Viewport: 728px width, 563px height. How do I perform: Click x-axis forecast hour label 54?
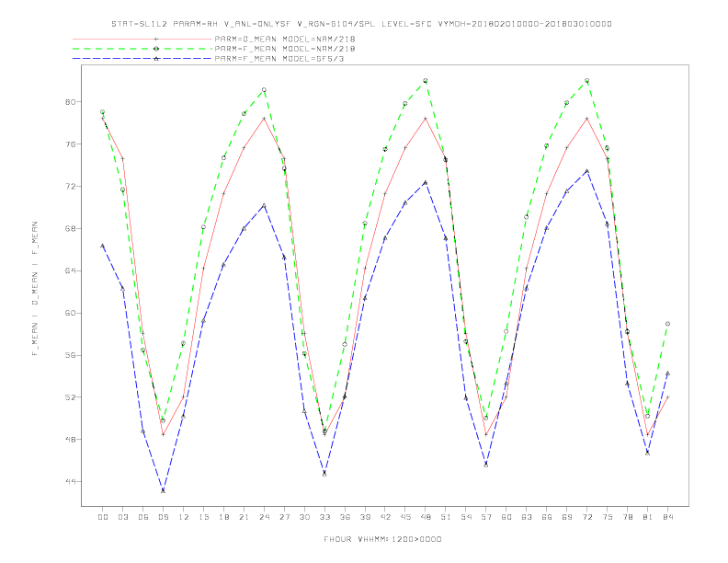click(466, 517)
